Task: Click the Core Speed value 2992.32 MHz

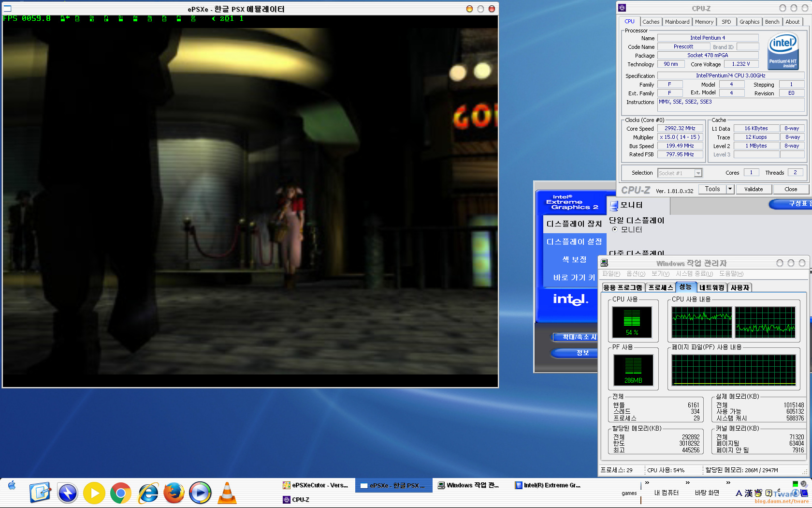Action: point(680,129)
